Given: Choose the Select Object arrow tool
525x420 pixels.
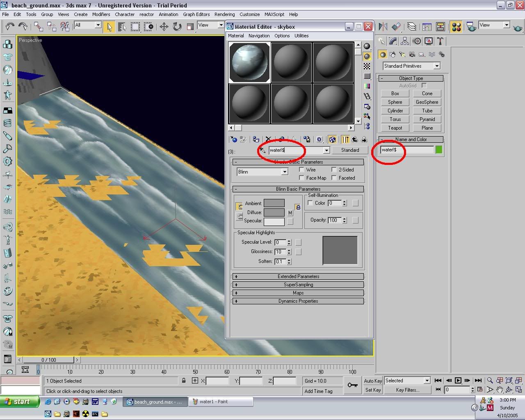Looking at the screenshot, I should pos(109,27).
